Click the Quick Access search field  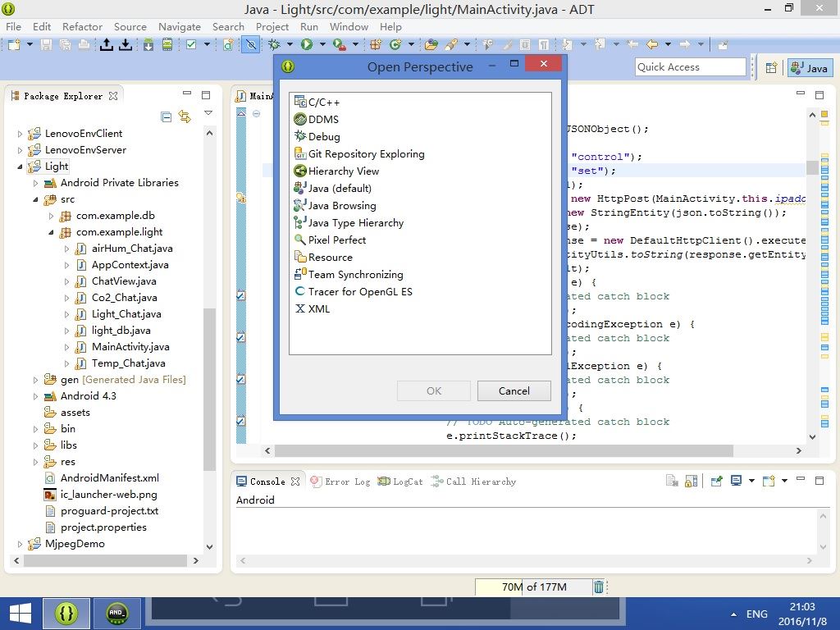pyautogui.click(x=691, y=67)
